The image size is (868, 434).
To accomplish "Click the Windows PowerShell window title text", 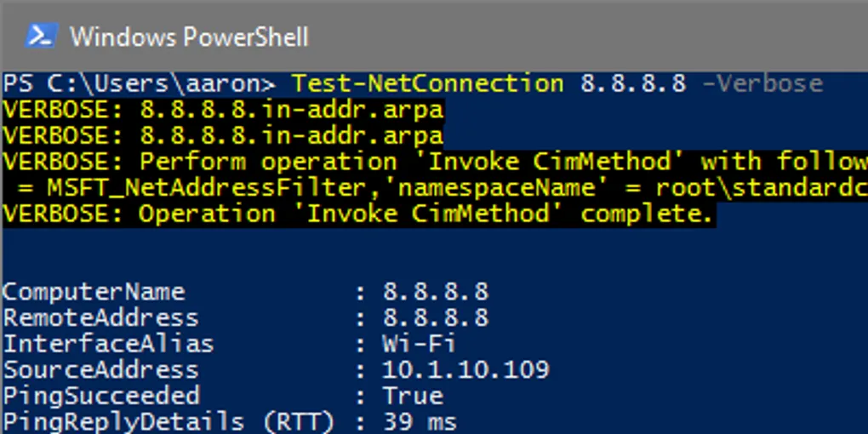I will [x=189, y=37].
